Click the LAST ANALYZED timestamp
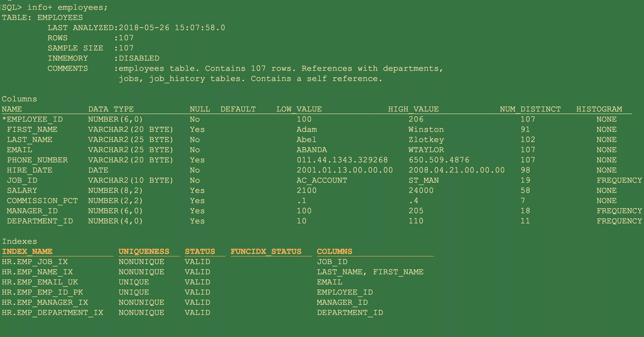644x337 pixels. pyautogui.click(x=172, y=28)
